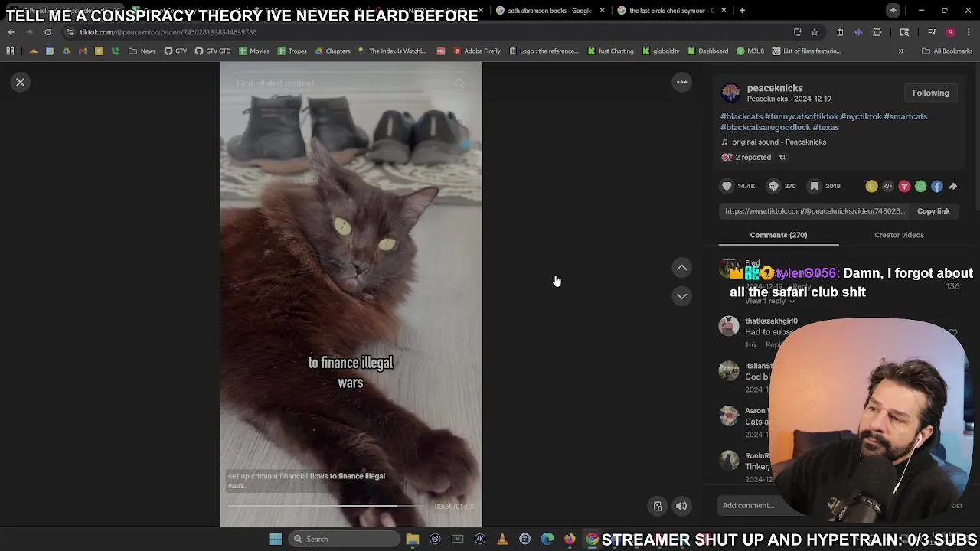Open the peaceknicks profile name
This screenshot has width=980, height=551.
coord(775,88)
